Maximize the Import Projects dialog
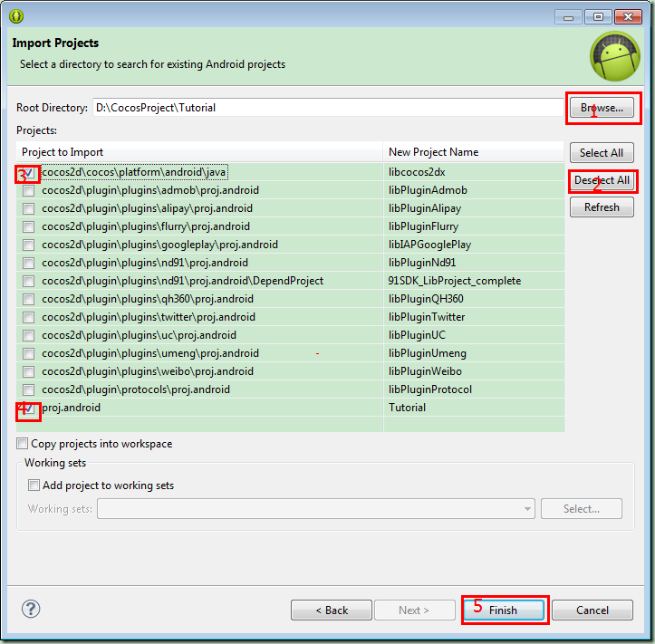This screenshot has height=644, width=655. coord(598,16)
